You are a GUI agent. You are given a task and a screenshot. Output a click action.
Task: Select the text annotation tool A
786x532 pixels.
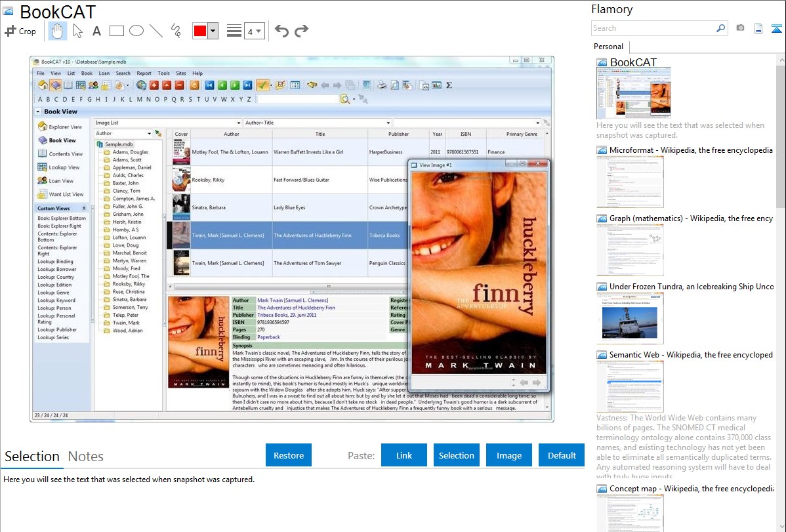pyautogui.click(x=96, y=31)
